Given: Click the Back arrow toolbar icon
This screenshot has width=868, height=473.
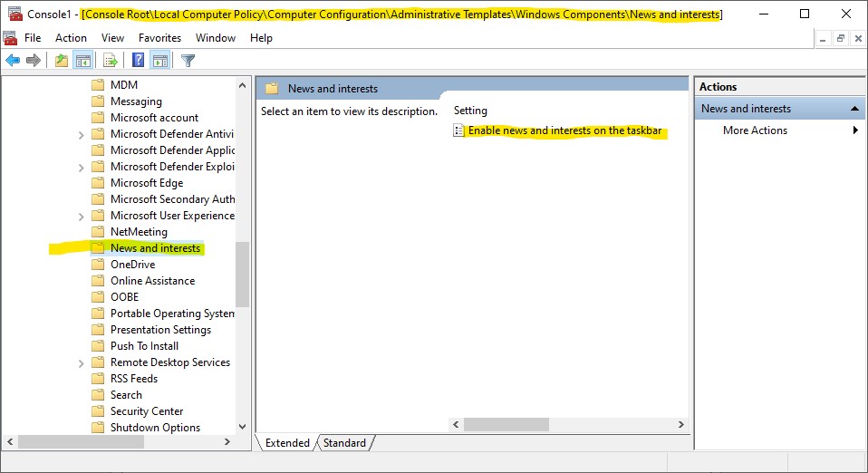Looking at the screenshot, I should click(x=13, y=61).
